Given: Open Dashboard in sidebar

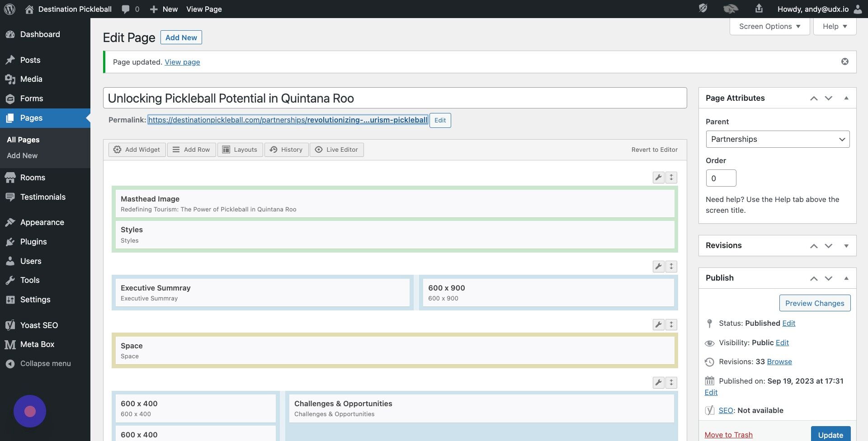Looking at the screenshot, I should pos(45,34).
